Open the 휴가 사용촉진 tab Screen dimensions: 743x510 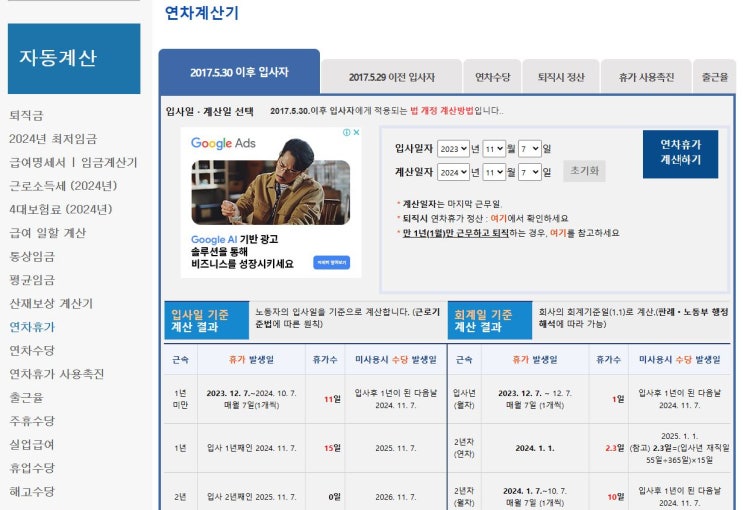pos(646,77)
